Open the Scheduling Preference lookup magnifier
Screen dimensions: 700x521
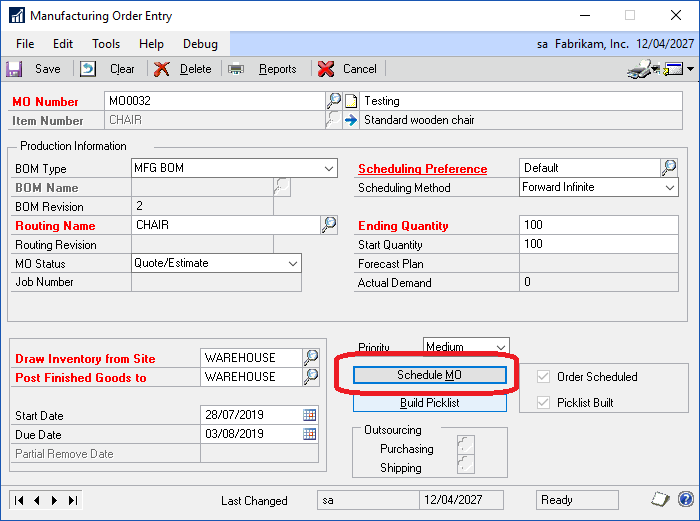(x=669, y=168)
